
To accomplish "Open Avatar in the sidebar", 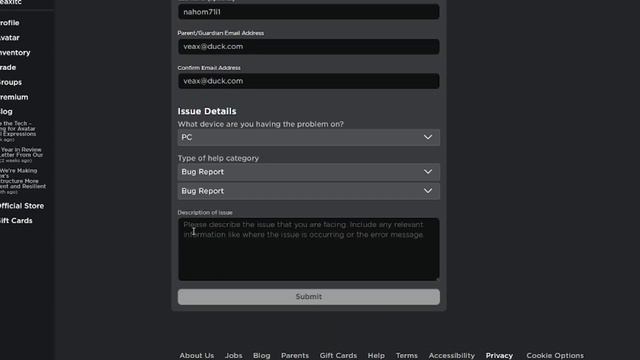I will coord(9,38).
